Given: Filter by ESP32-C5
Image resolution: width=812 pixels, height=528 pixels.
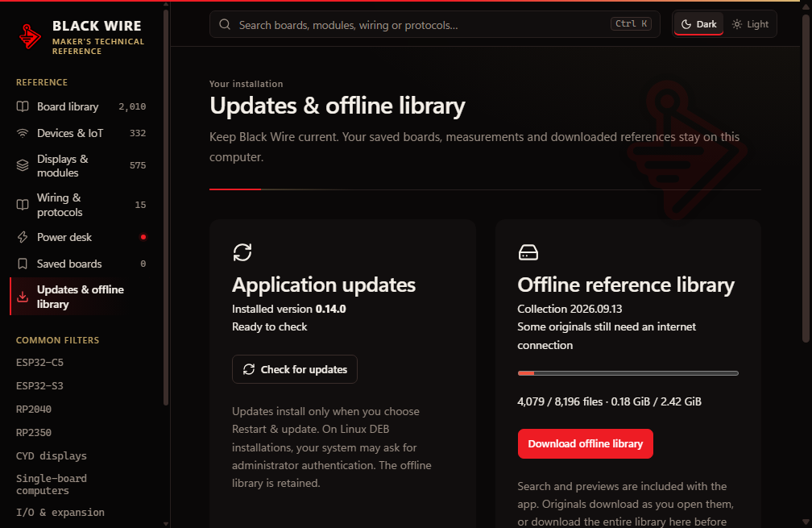Looking at the screenshot, I should click(40, 362).
